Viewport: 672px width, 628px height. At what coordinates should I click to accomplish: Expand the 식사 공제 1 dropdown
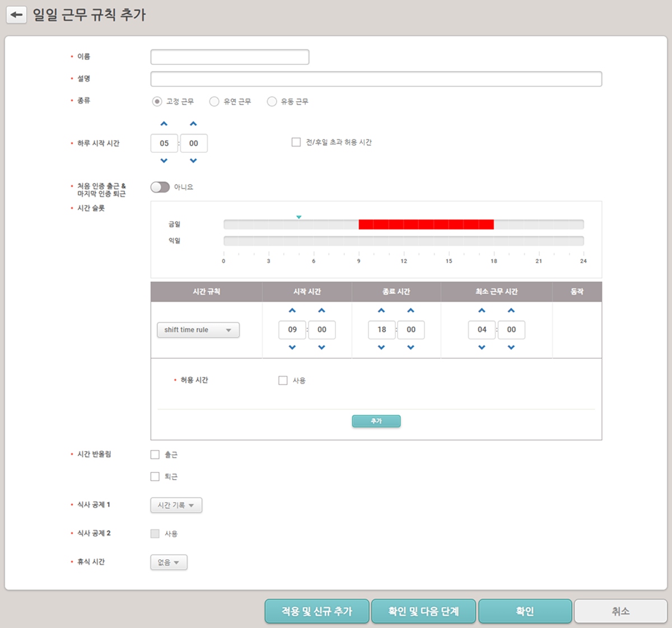click(176, 505)
